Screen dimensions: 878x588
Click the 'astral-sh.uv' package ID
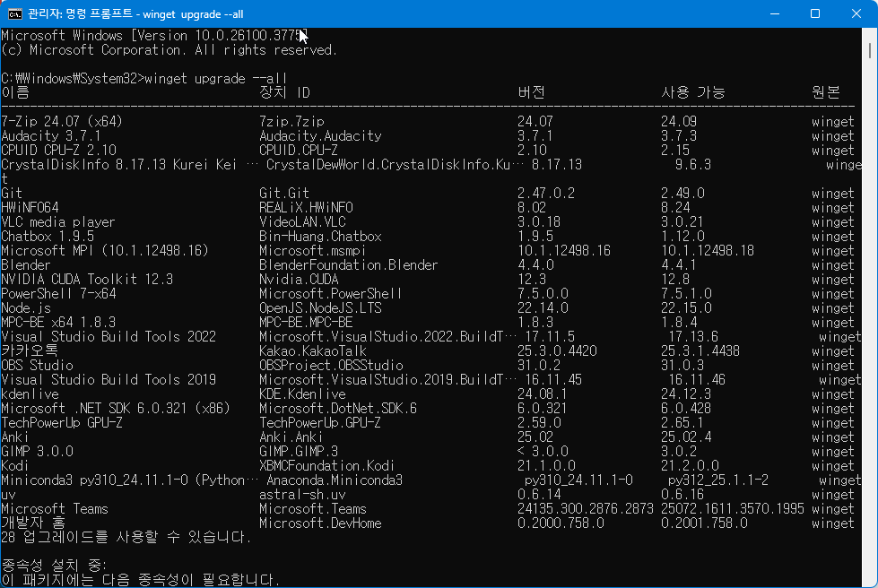click(x=302, y=495)
